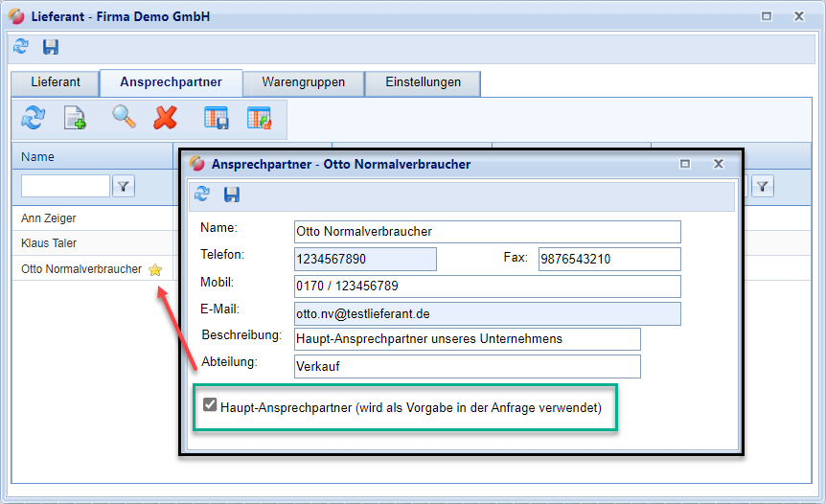Open the filter menu beside the Name filter field
The image size is (826, 504).
coord(124,186)
